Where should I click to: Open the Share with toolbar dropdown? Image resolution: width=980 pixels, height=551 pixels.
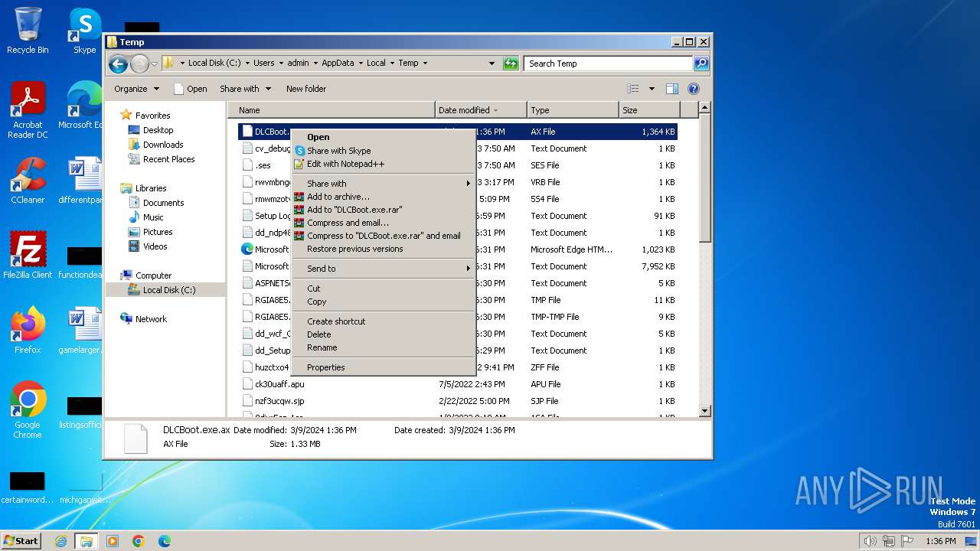(x=246, y=89)
